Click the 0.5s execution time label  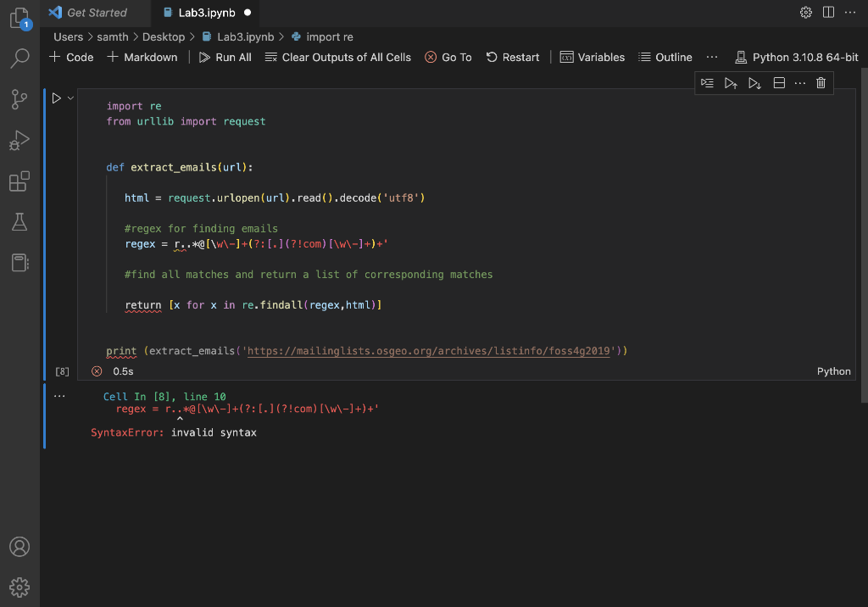click(x=123, y=371)
